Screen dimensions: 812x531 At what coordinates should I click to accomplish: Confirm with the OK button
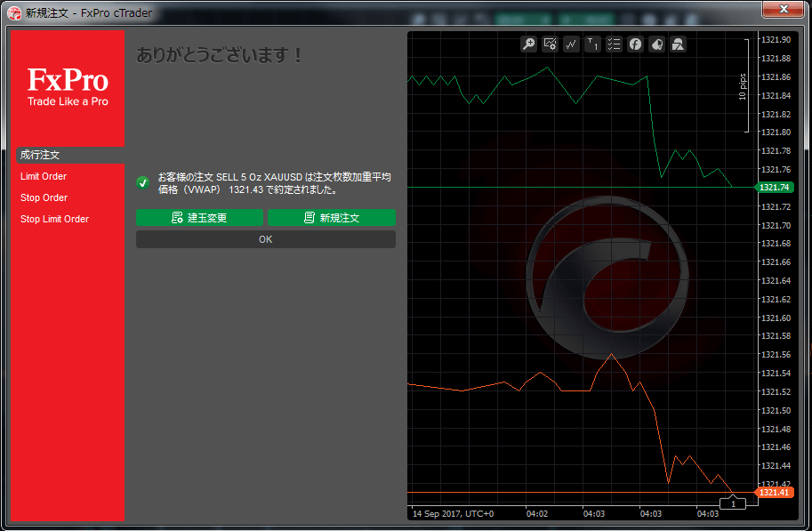tap(266, 239)
